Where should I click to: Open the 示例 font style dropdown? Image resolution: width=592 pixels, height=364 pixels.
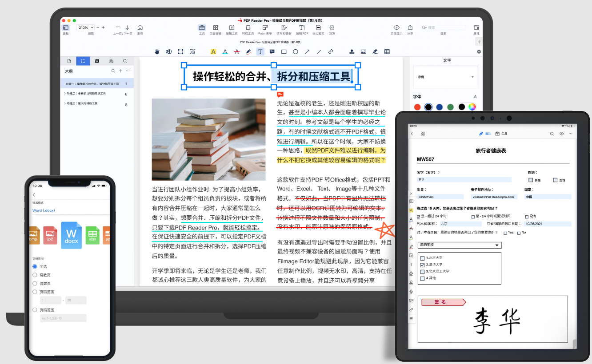pyautogui.click(x=445, y=77)
